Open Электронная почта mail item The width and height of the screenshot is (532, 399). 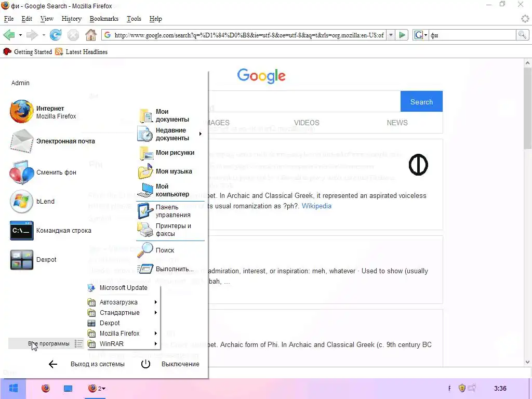[x=52, y=141]
